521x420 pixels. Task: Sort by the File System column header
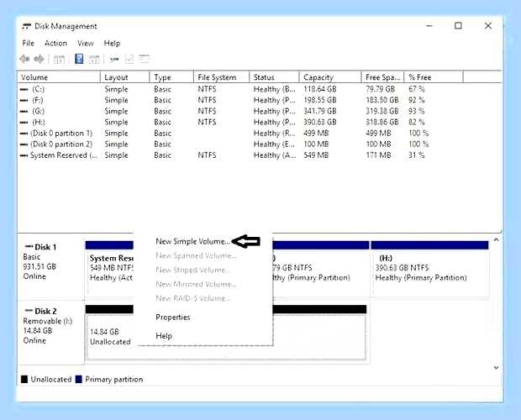221,77
